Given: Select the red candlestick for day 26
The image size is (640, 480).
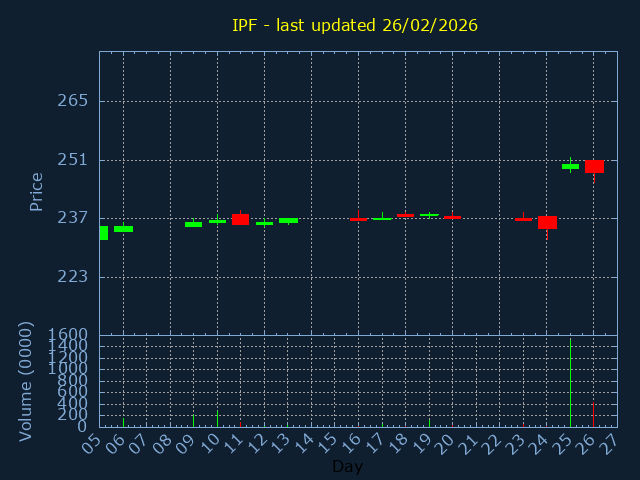Looking at the screenshot, I should click(x=594, y=167).
